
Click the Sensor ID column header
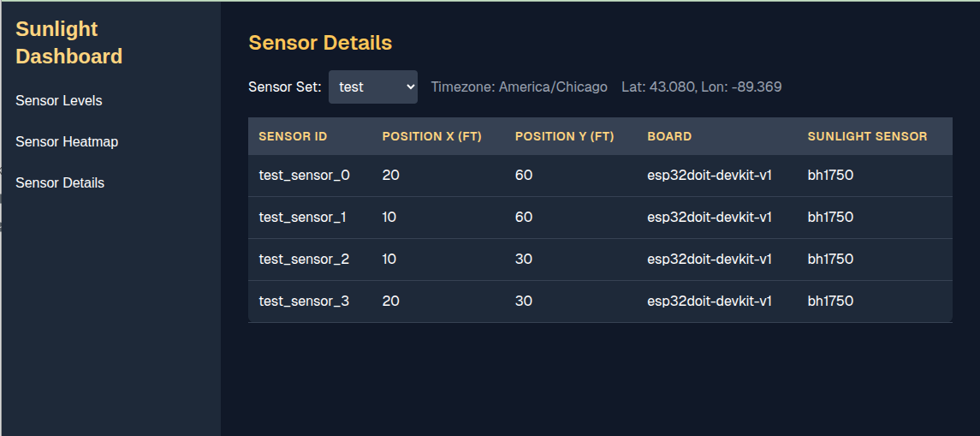pos(293,136)
